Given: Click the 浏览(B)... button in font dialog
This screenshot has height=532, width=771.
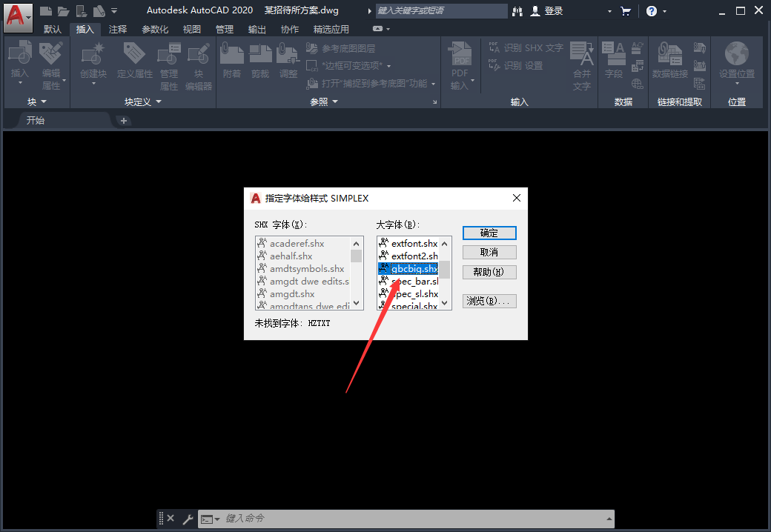Looking at the screenshot, I should tap(489, 301).
